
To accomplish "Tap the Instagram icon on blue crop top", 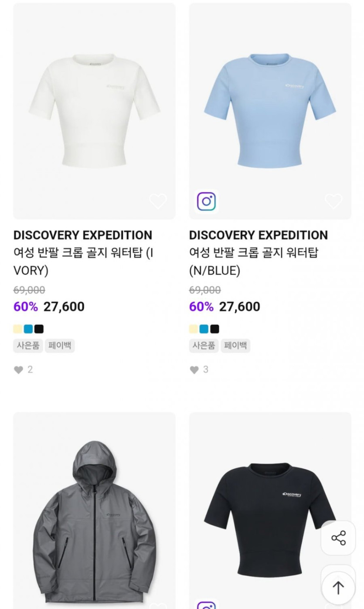I will pos(206,201).
